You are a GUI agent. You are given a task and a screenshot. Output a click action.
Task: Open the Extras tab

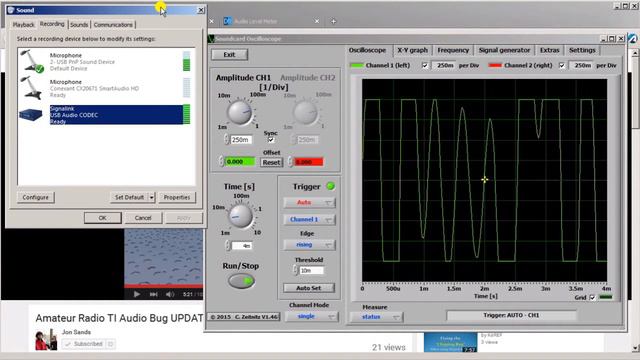(549, 50)
